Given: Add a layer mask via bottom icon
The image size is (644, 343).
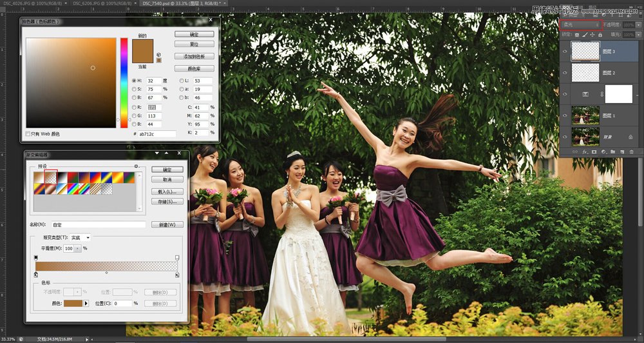Looking at the screenshot, I should (594, 152).
